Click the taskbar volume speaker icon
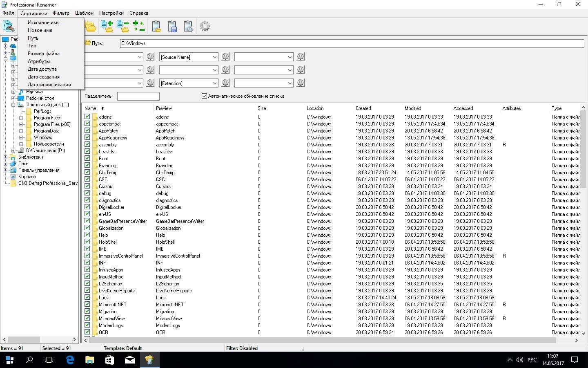Viewport: 588px width, 368px height. click(519, 360)
